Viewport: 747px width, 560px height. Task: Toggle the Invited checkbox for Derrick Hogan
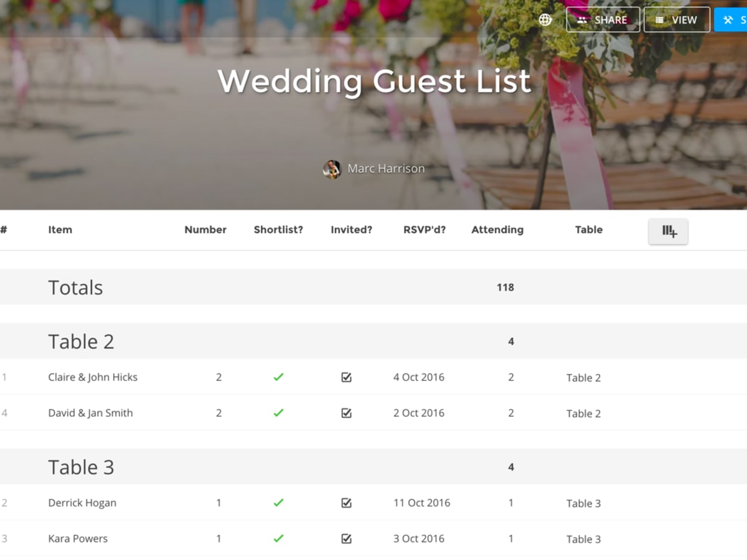346,503
